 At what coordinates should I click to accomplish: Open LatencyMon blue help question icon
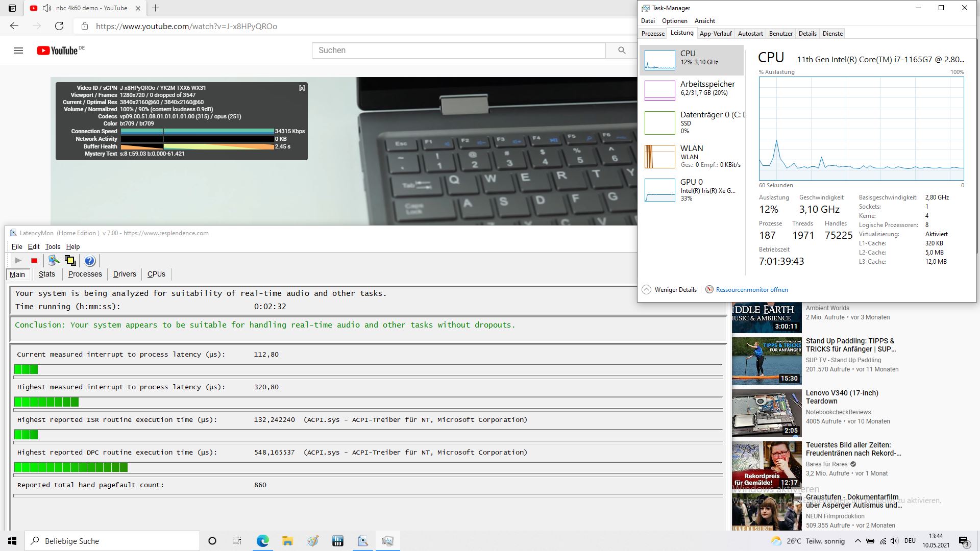click(x=90, y=261)
